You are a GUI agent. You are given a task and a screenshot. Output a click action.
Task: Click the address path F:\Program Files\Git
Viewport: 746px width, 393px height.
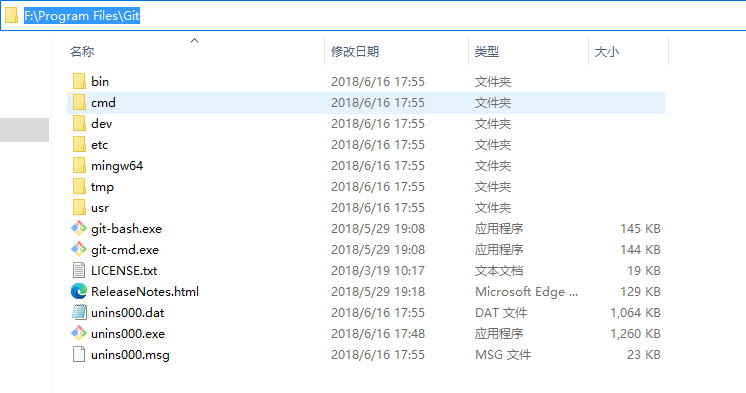pos(82,16)
